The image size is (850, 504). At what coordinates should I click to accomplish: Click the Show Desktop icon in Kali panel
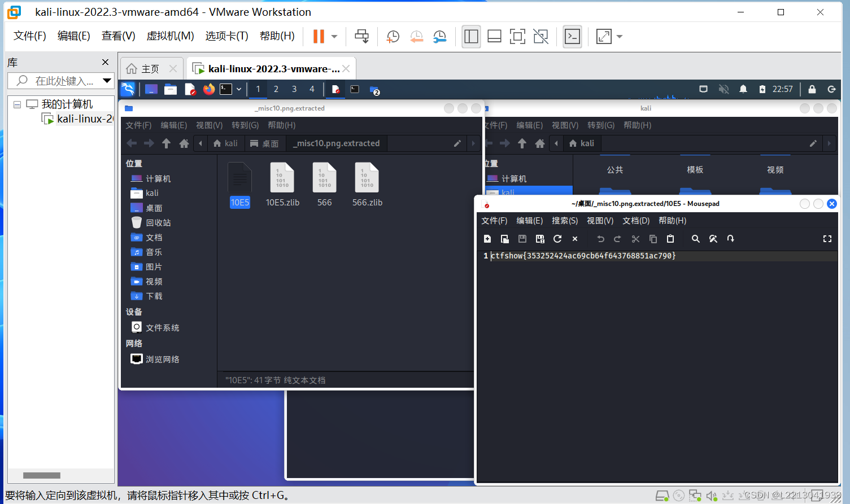click(151, 89)
